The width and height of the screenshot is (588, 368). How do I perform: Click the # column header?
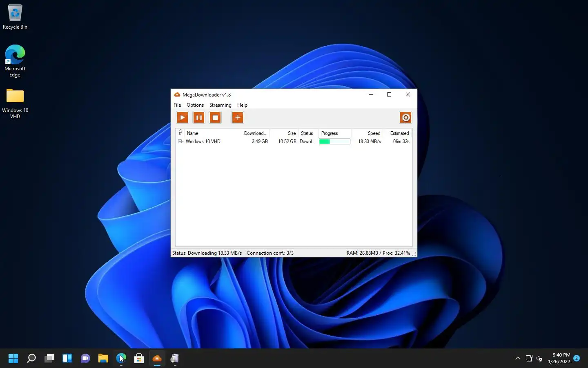click(180, 133)
